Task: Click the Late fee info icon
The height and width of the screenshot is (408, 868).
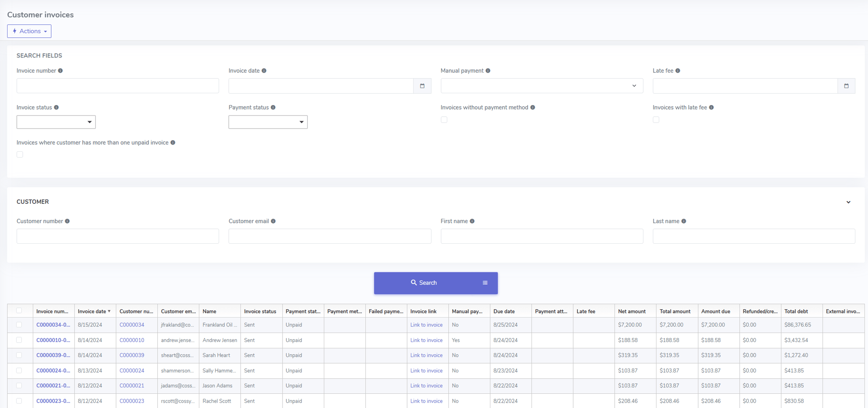Action: click(x=677, y=71)
